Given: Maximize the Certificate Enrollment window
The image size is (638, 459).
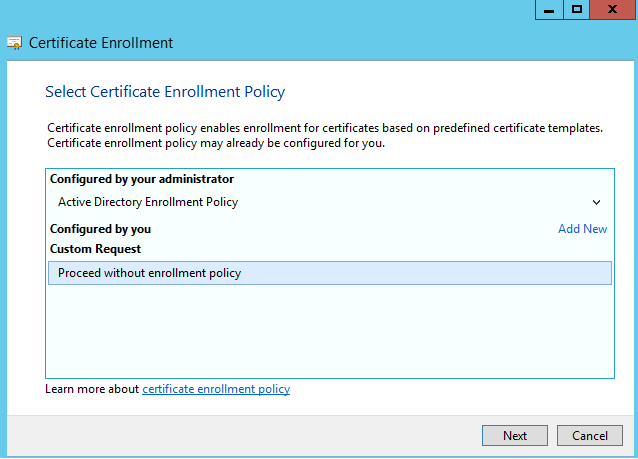Looking at the screenshot, I should (x=577, y=9).
